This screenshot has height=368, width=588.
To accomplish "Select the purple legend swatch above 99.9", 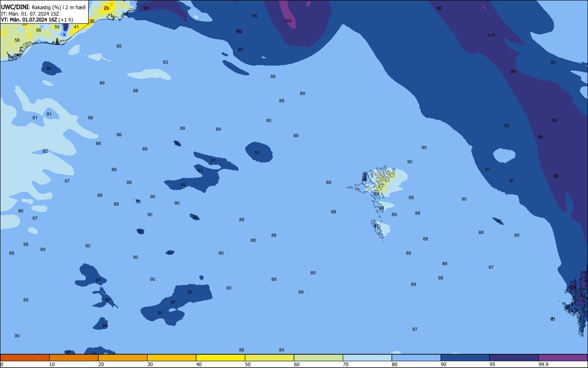I will point(563,357).
